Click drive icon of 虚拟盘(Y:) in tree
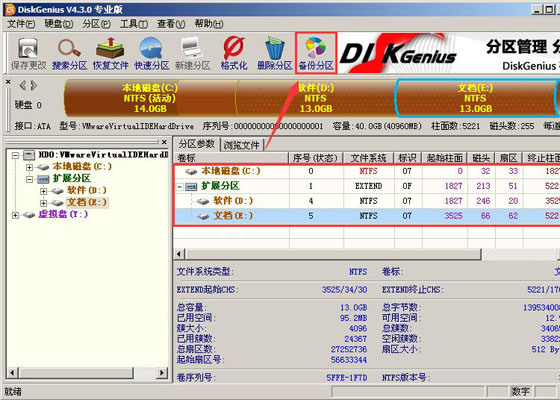Screen dimensions: 560x400 point(29,215)
